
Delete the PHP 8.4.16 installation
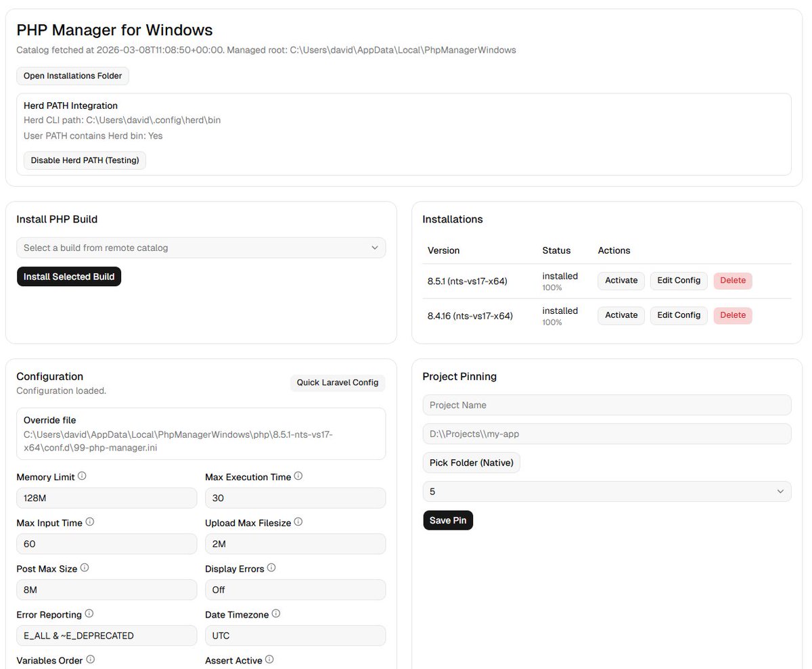tap(733, 315)
